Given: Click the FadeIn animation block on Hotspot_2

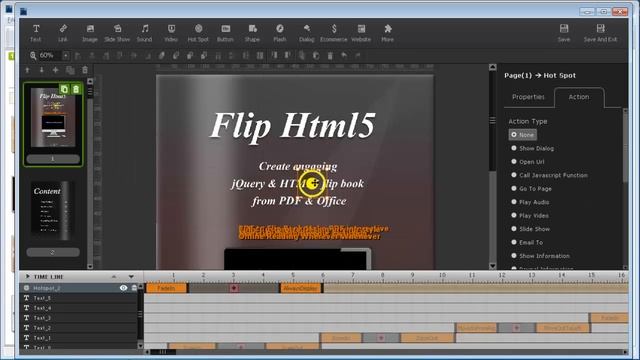Looking at the screenshot, I should tap(167, 288).
